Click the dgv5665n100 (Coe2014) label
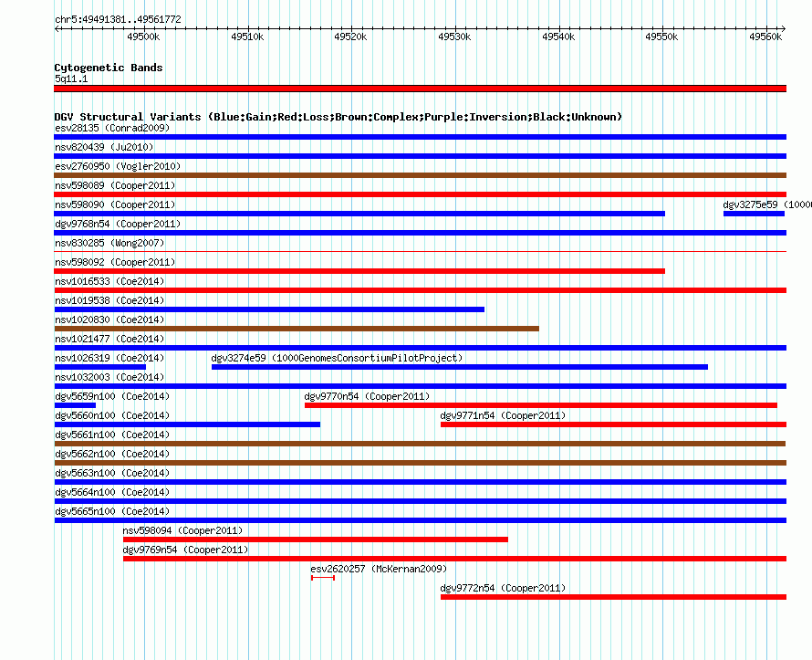812x660 pixels. (x=112, y=511)
